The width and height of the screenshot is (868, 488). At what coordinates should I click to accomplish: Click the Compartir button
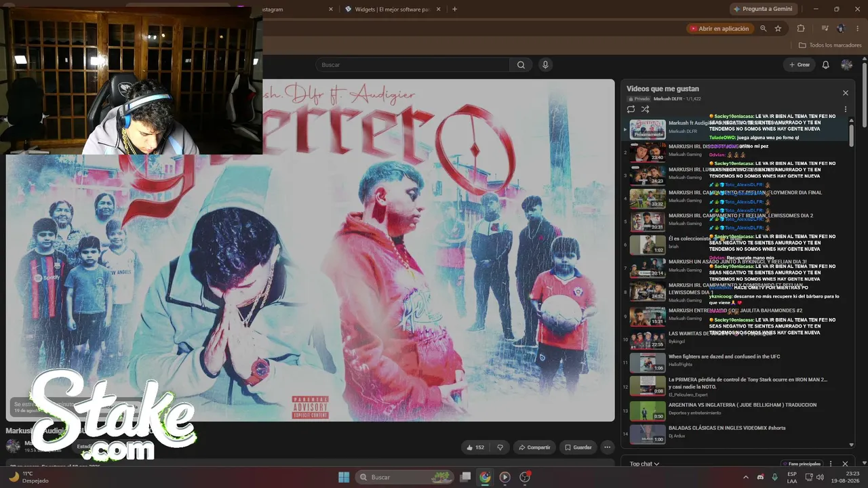(x=534, y=447)
